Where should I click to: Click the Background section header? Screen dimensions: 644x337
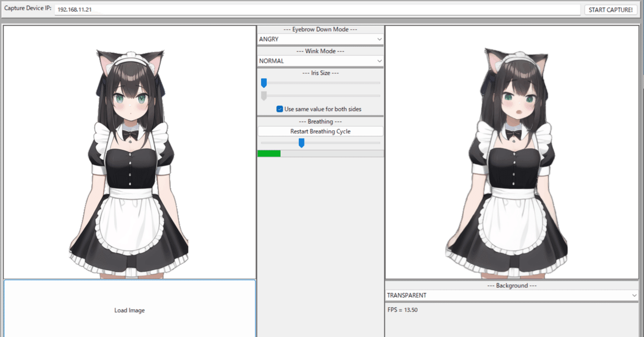[511, 285]
